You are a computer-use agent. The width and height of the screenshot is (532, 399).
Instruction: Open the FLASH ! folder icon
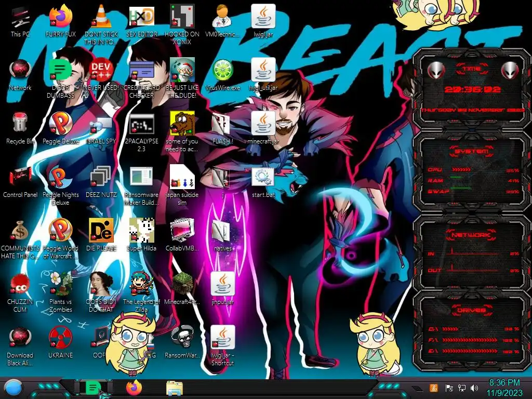pos(220,124)
